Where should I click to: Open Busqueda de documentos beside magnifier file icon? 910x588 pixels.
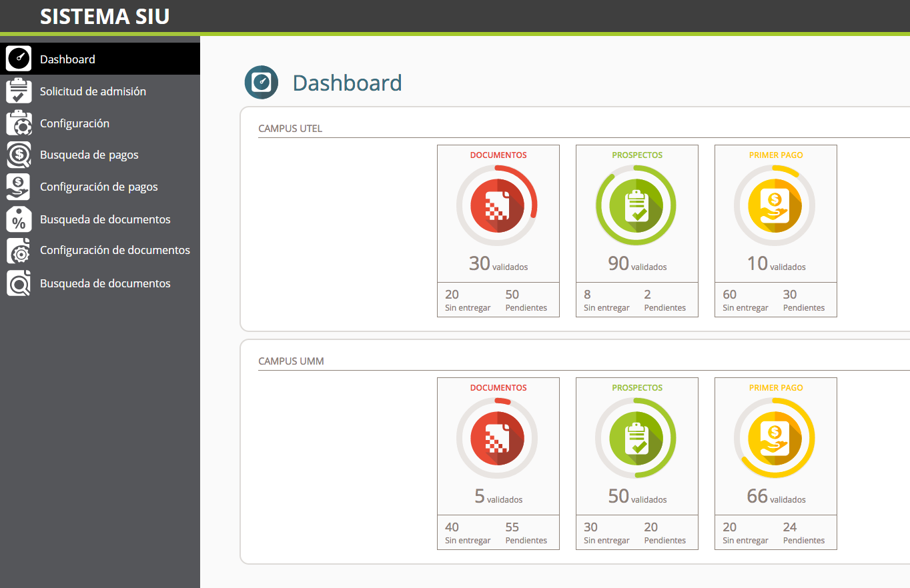click(100, 283)
